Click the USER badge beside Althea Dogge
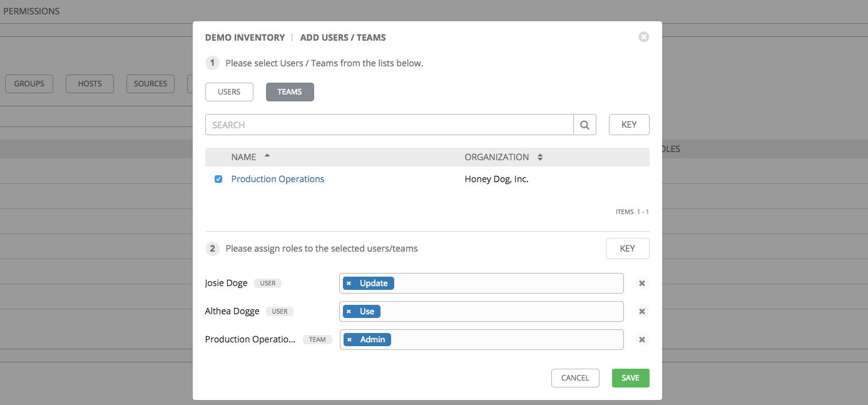868x405 pixels. pos(280,312)
